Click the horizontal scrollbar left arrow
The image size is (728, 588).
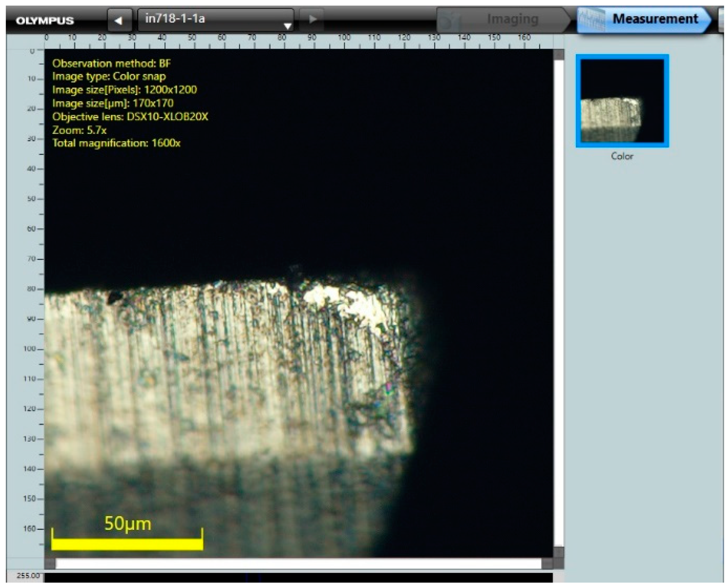pyautogui.click(x=50, y=564)
